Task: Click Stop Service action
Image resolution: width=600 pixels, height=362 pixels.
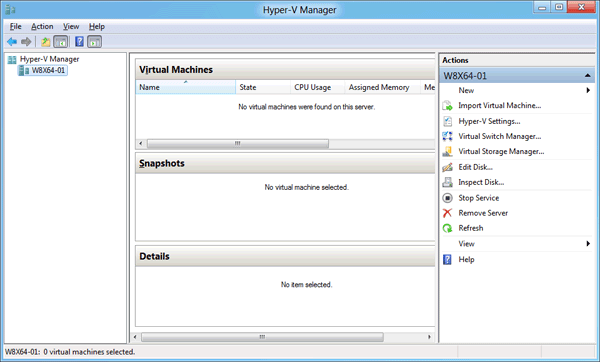Action: (x=479, y=198)
